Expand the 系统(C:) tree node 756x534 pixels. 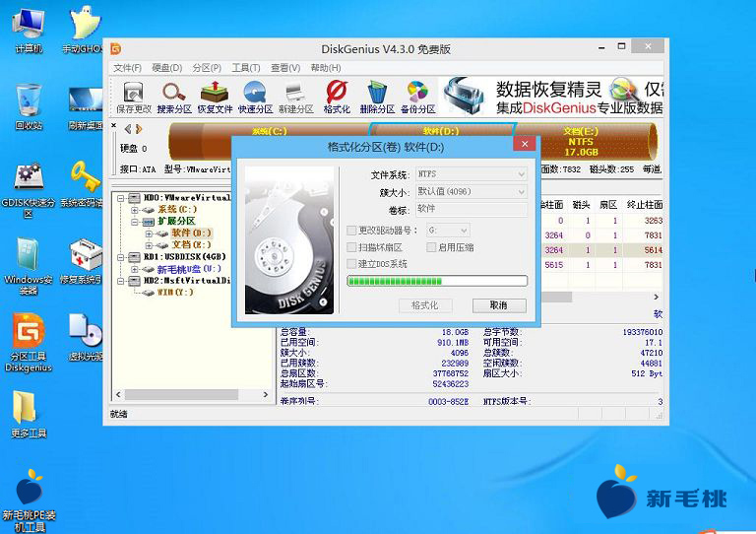pyautogui.click(x=135, y=210)
